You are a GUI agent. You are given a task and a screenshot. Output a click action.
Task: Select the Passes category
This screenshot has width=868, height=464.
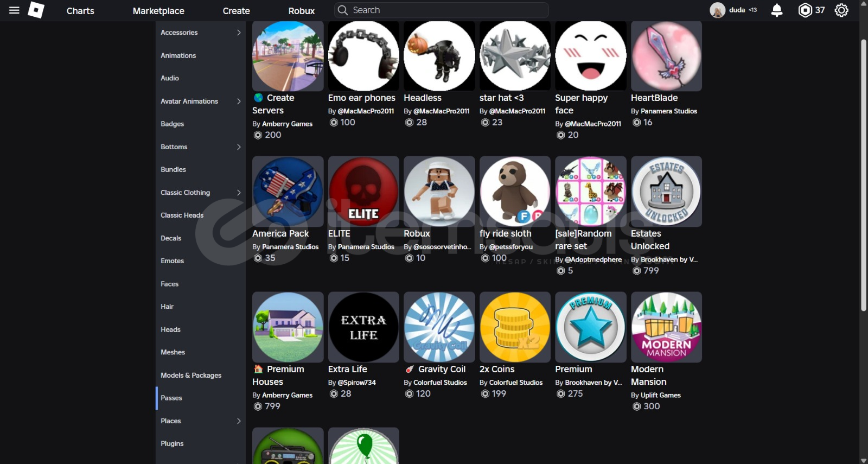171,398
